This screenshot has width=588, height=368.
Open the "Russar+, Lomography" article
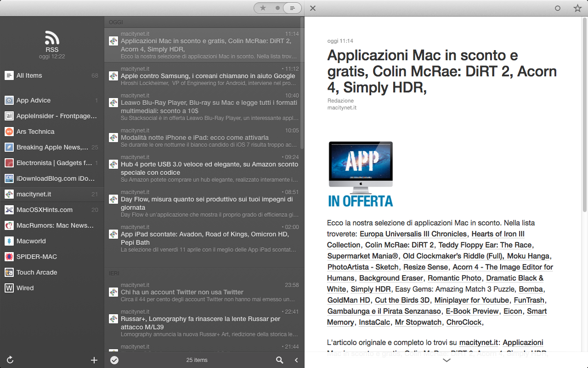click(x=204, y=323)
